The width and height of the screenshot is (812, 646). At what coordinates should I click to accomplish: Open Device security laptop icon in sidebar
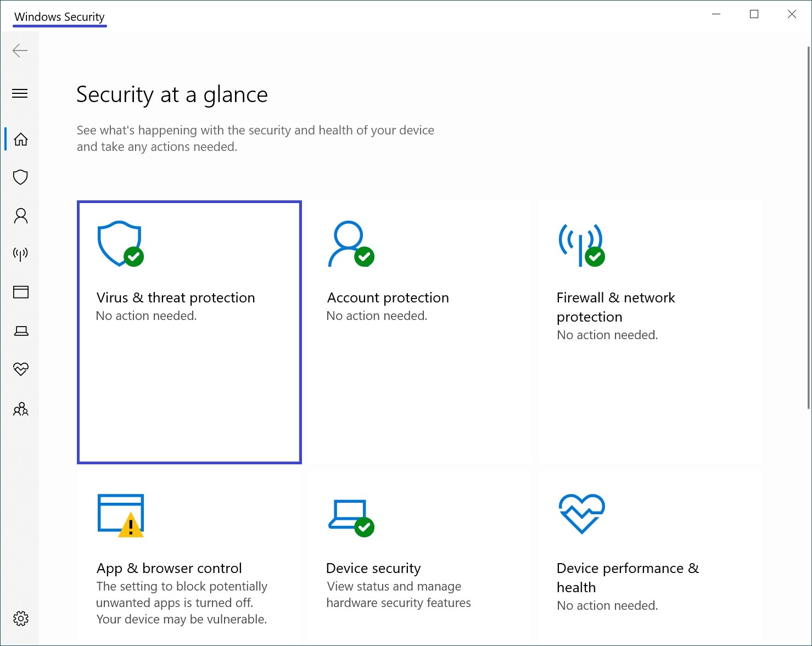tap(20, 331)
